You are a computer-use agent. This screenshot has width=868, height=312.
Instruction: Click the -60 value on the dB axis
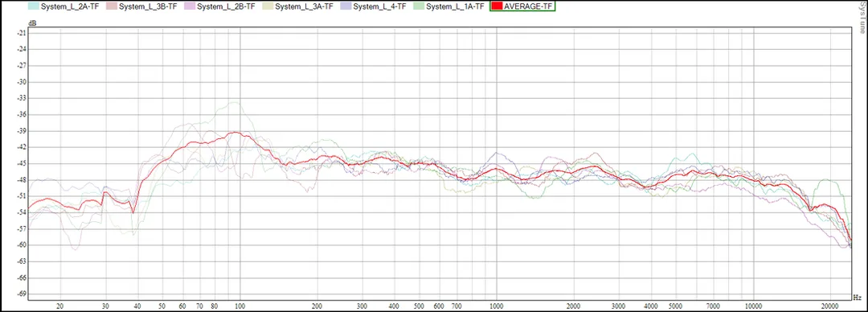pos(23,245)
